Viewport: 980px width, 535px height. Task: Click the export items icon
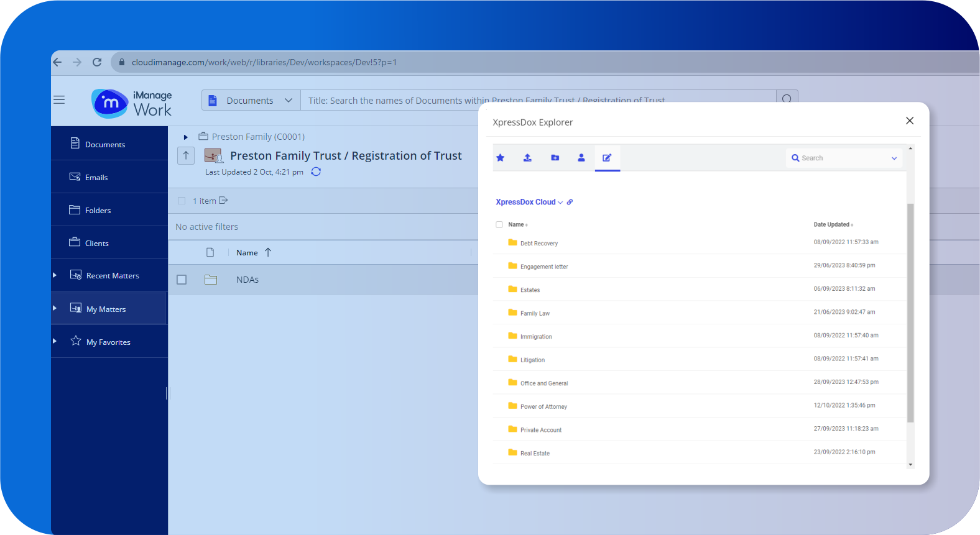[223, 200]
